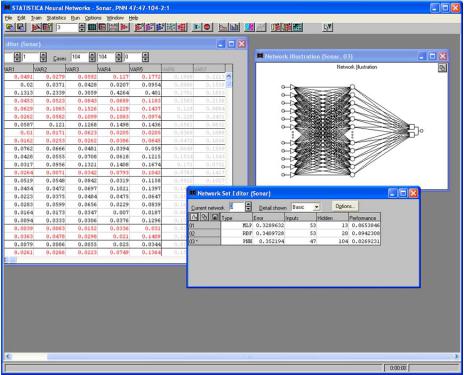The image size is (464, 375).
Task: Click the curve icon in Network Set Editor
Action: (x=194, y=217)
